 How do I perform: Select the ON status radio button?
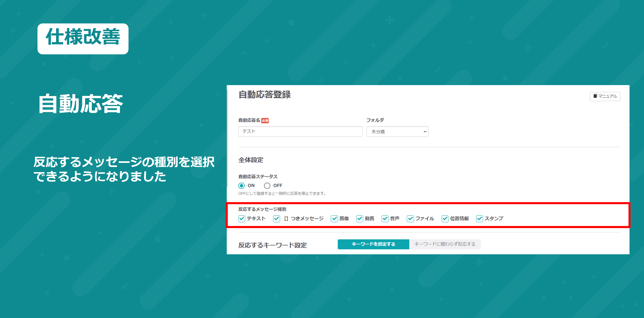coord(241,186)
